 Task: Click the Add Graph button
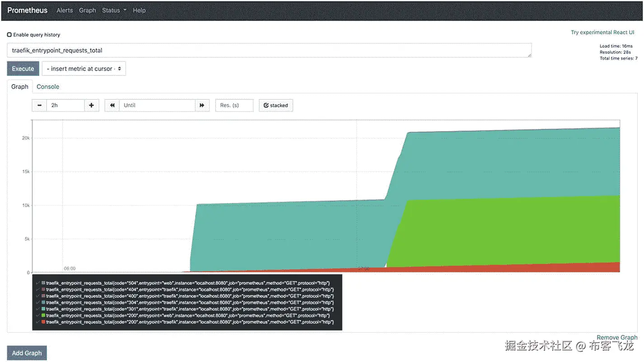click(27, 353)
